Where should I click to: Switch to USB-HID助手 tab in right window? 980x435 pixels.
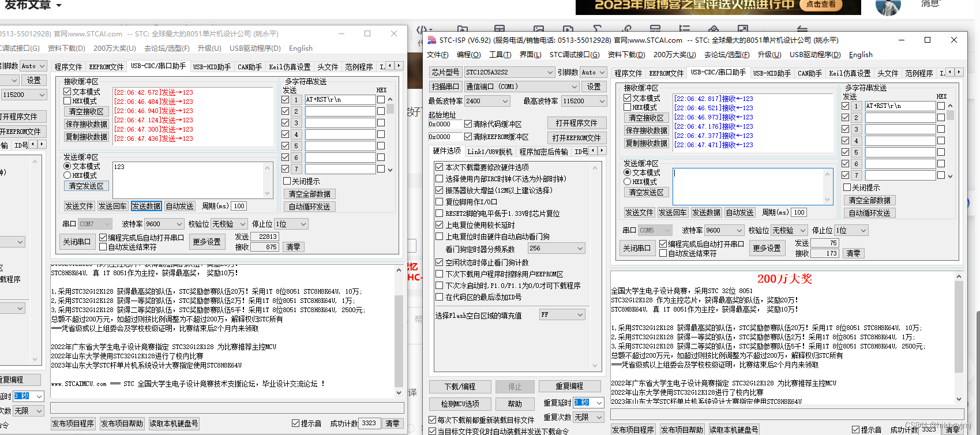pos(772,73)
